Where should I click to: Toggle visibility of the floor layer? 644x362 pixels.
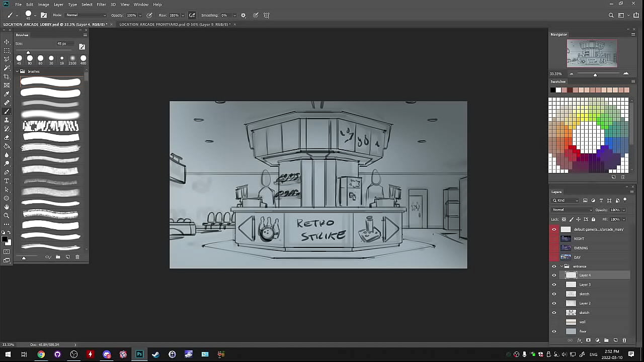(554, 331)
